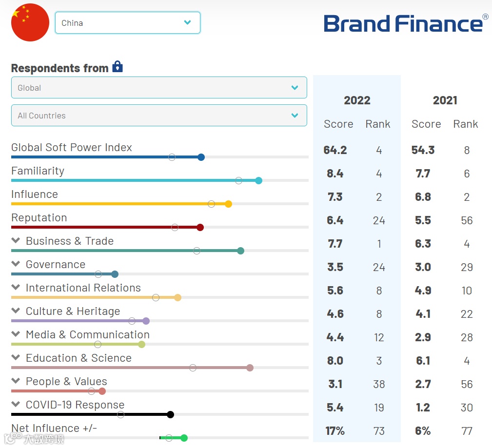Expand the Education & Science chevron

(16, 358)
